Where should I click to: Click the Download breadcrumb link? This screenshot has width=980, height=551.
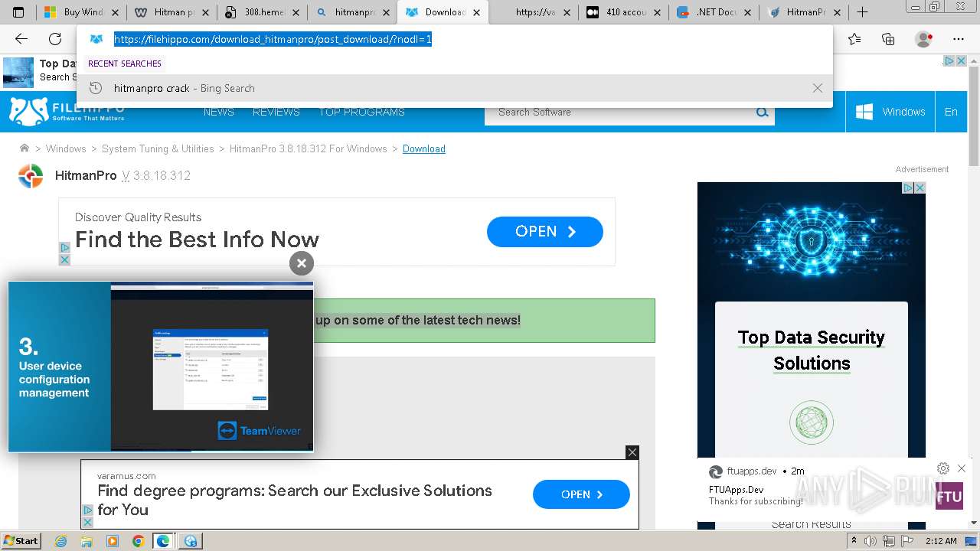pos(424,149)
